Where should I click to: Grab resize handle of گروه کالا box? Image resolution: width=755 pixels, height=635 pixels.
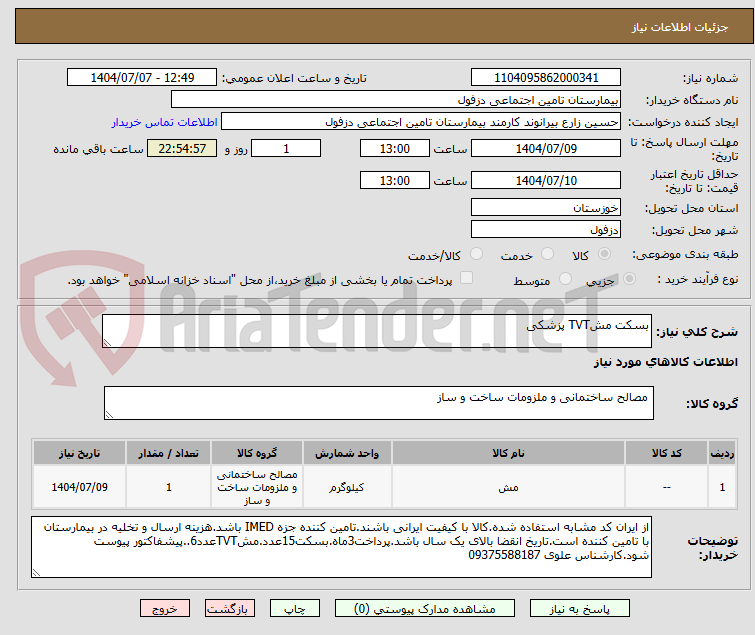109,415
